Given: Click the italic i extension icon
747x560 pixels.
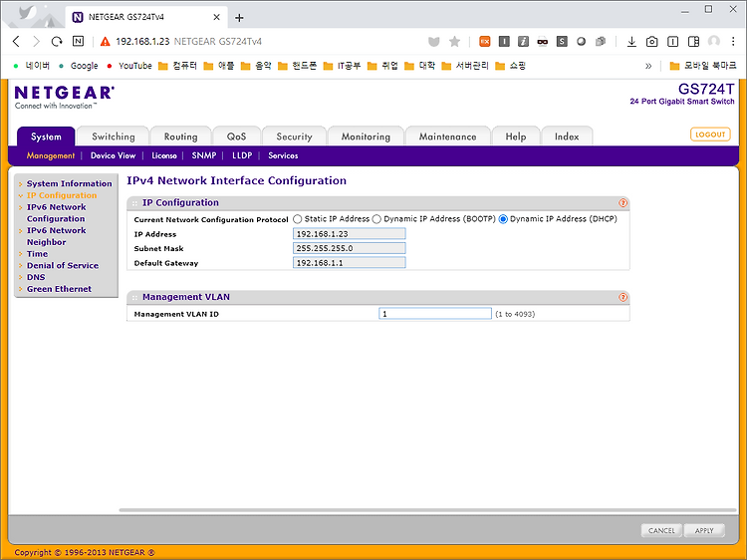Looking at the screenshot, I should (x=523, y=42).
